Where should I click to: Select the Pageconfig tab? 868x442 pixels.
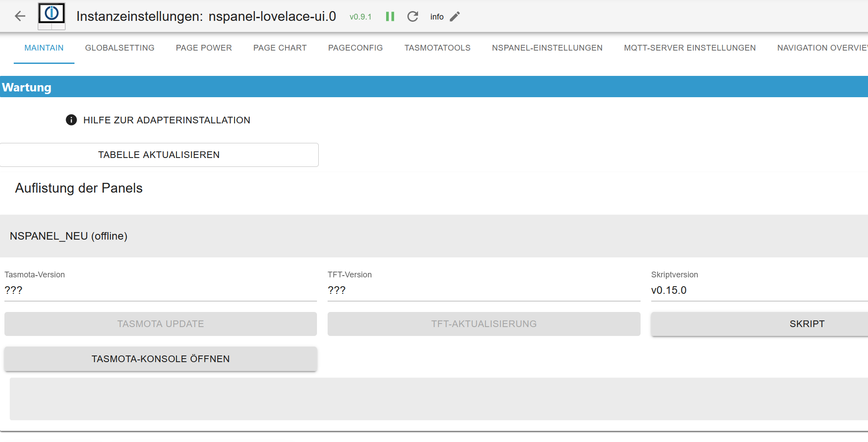pos(356,48)
